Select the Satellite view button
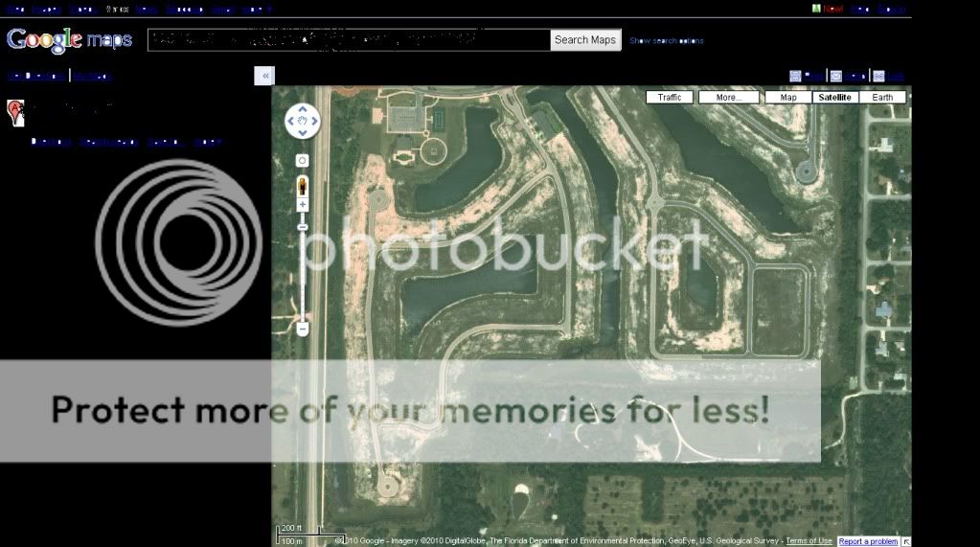The height and width of the screenshot is (547, 980). (834, 98)
